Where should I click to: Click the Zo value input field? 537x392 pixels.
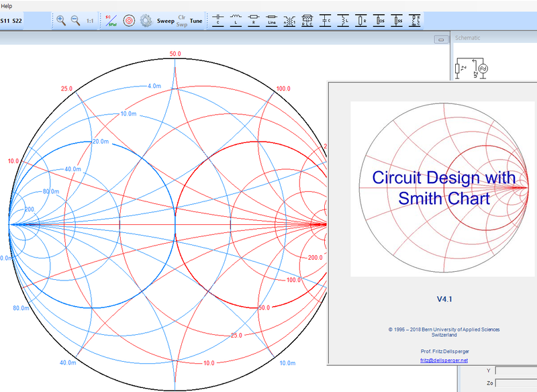(x=516, y=383)
